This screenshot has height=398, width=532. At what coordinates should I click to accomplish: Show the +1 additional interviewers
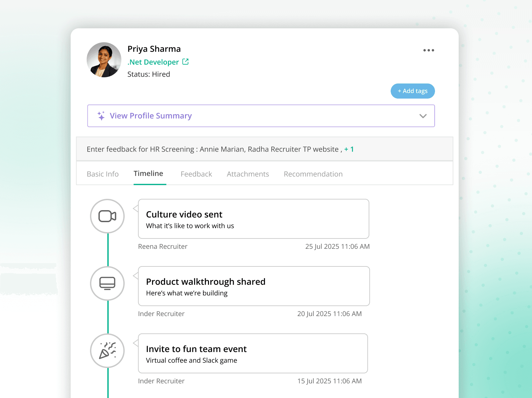pos(349,149)
